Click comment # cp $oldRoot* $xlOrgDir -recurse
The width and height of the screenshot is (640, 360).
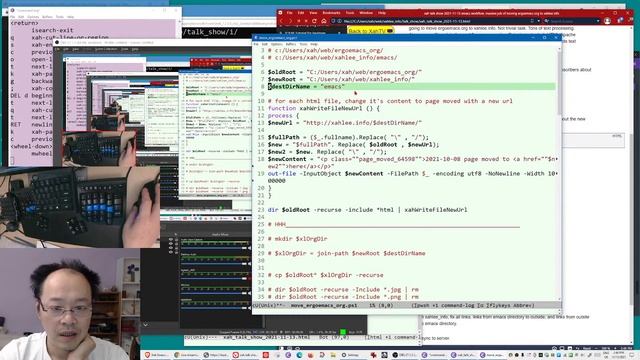click(325, 275)
